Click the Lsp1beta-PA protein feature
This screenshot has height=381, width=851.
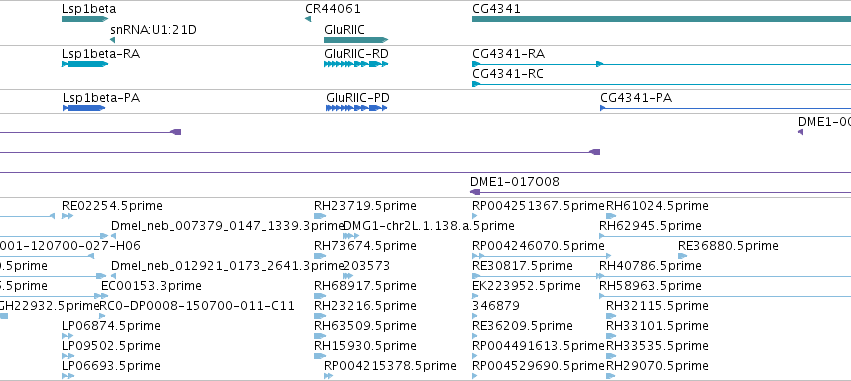coord(84,108)
